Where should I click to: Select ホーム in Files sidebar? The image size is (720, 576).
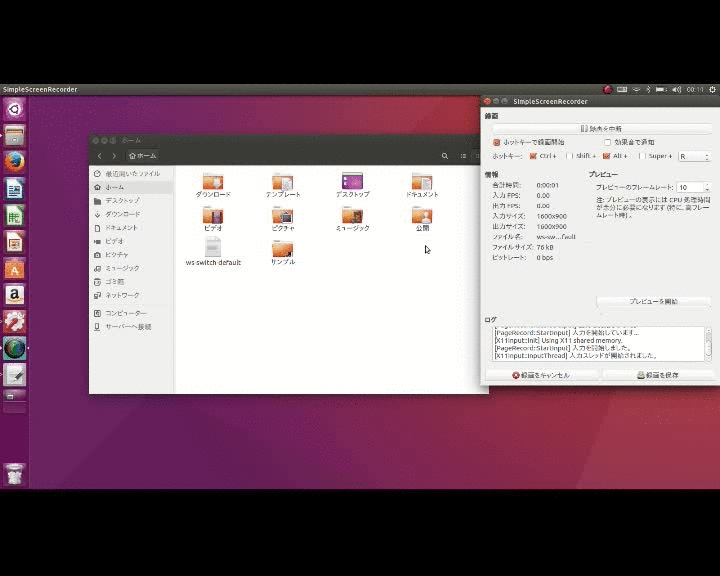click(x=131, y=187)
